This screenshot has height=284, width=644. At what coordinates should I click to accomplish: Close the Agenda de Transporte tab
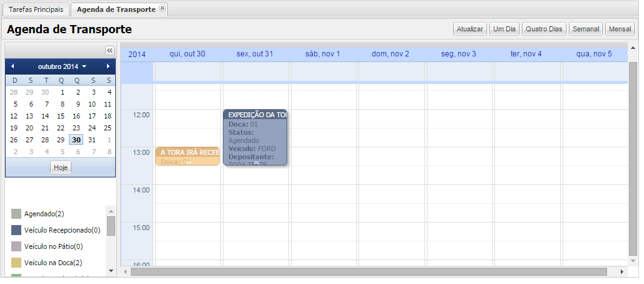pos(162,8)
